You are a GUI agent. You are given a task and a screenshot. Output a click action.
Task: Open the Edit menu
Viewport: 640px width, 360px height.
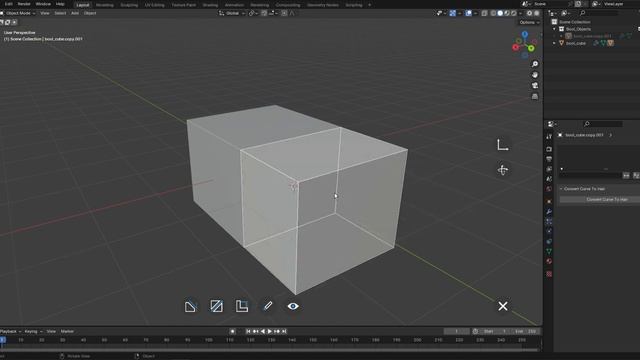(9, 4)
